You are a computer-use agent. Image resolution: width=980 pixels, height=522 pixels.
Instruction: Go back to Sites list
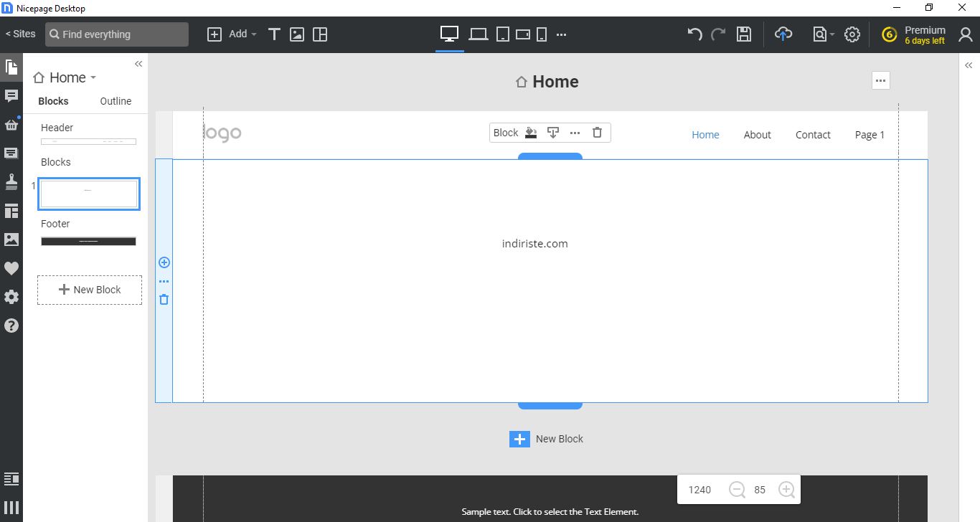pos(20,34)
